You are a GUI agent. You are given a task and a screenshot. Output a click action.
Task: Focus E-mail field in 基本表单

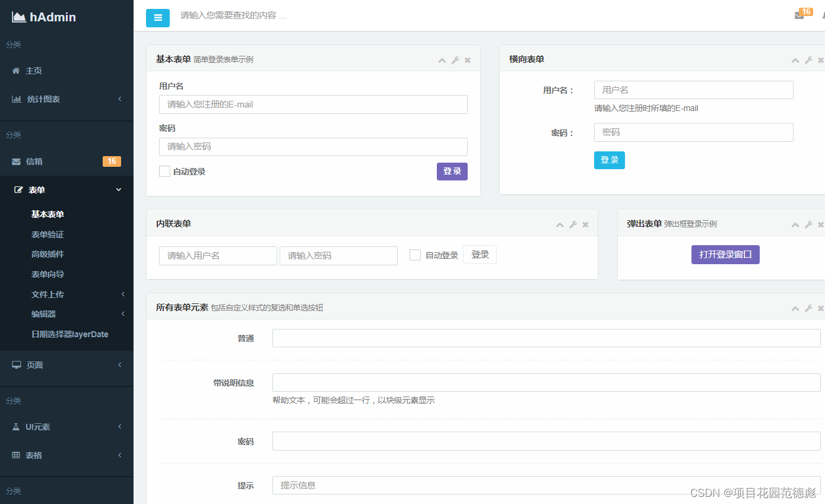[313, 104]
